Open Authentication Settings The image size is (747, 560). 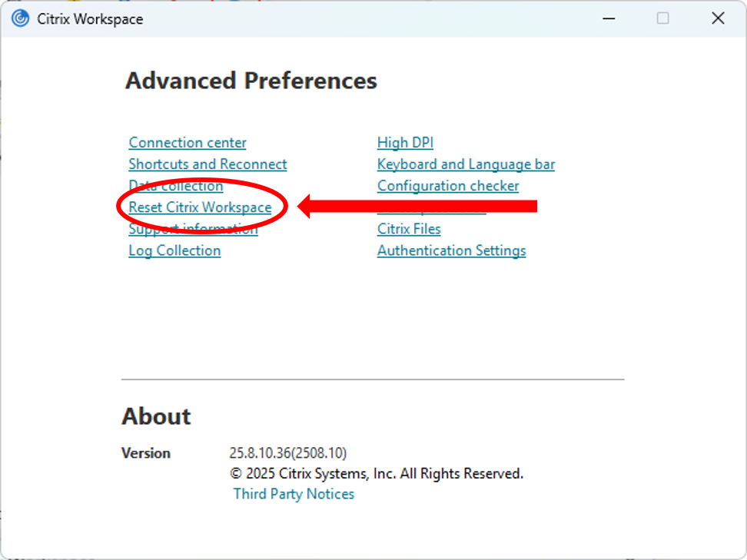coord(452,250)
